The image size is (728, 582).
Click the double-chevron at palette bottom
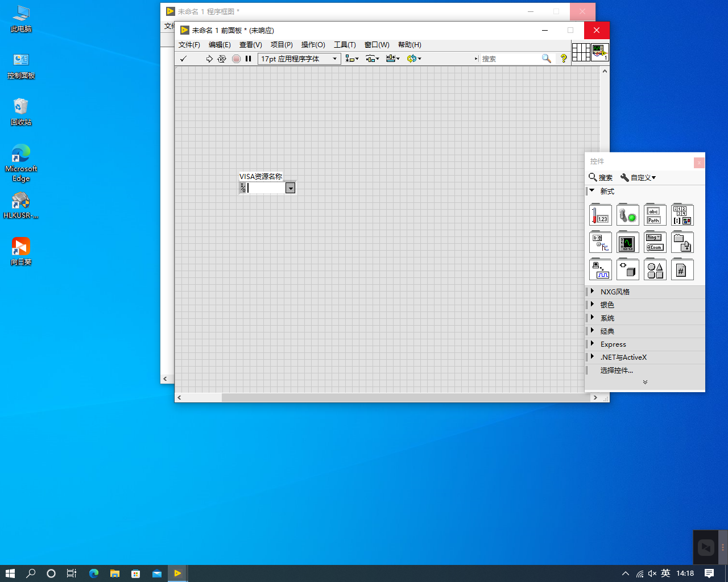[645, 383]
